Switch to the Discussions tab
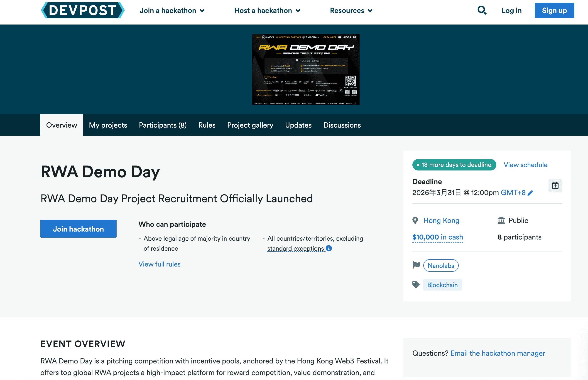The image size is (588, 380). 342,125
